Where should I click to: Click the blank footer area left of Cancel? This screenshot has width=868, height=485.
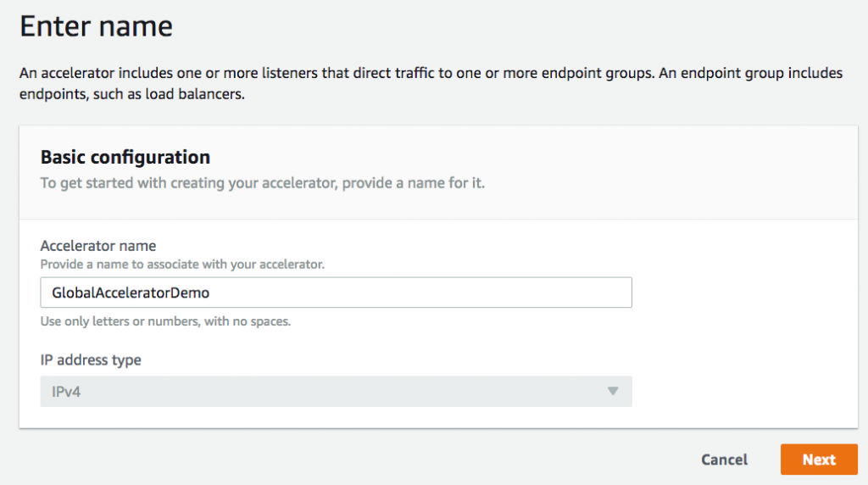pos(339,460)
